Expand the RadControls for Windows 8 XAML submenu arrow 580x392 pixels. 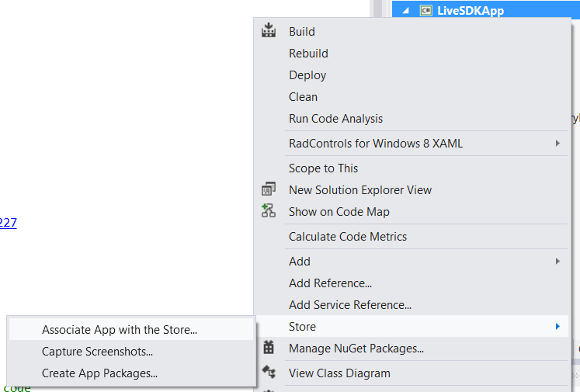557,144
